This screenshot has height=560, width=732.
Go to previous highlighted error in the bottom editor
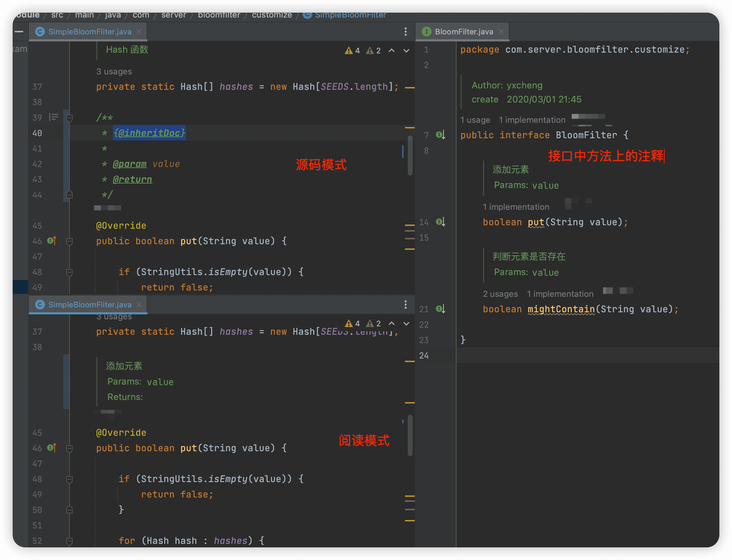(x=392, y=324)
